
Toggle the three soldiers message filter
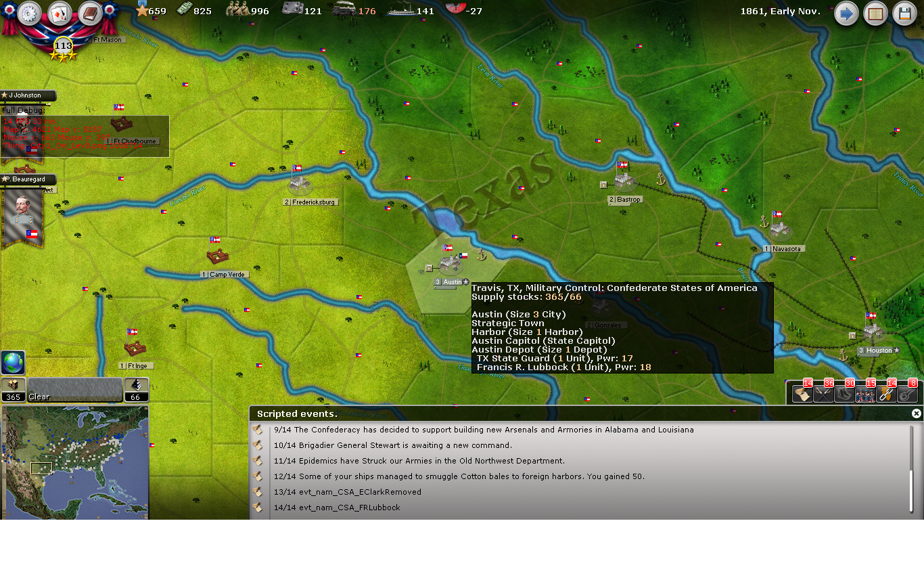tap(865, 393)
